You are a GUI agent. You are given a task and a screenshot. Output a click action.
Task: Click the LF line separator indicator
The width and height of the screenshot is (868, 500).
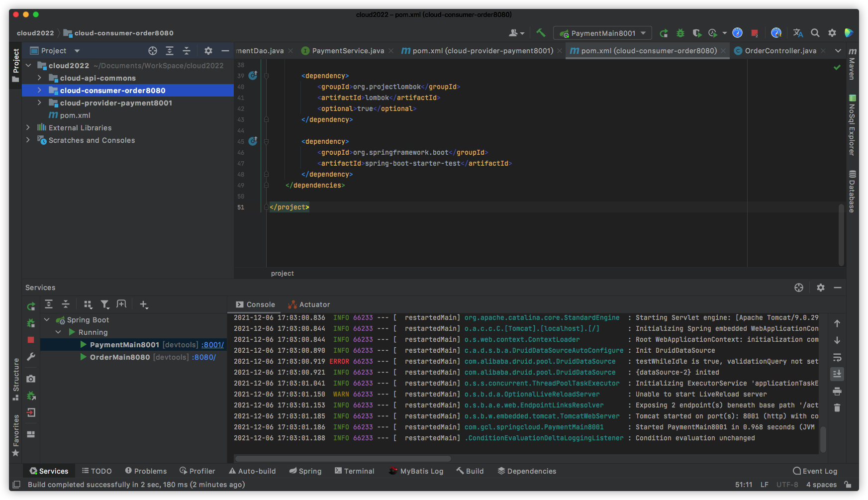[x=765, y=485]
